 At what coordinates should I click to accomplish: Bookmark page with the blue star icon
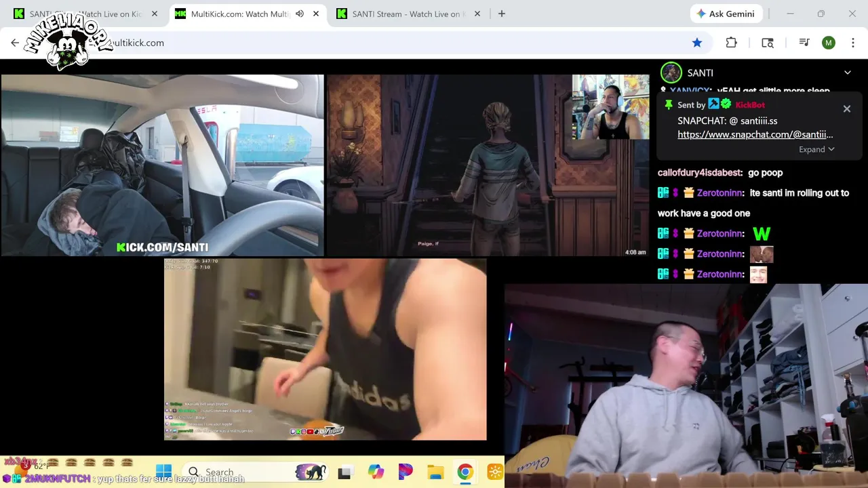(697, 43)
